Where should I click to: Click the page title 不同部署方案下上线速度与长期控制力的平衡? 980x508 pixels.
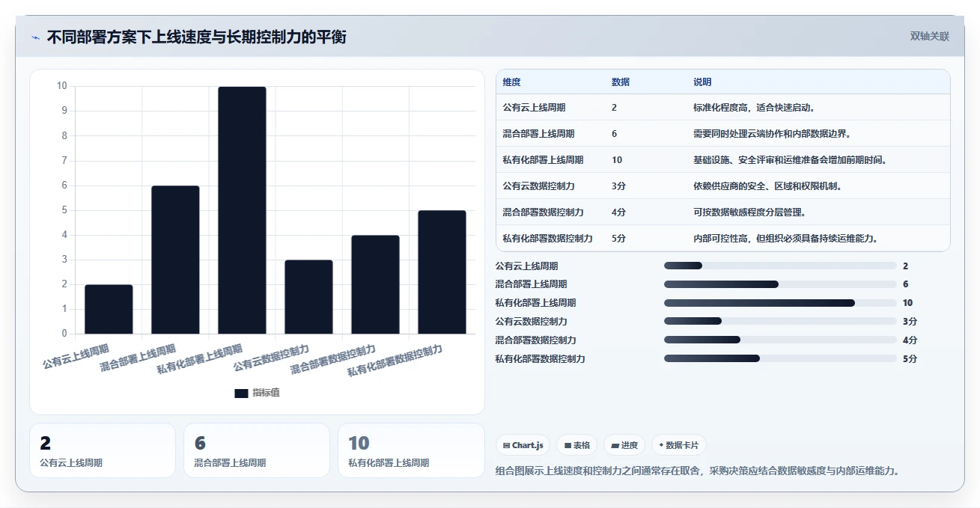click(197, 37)
